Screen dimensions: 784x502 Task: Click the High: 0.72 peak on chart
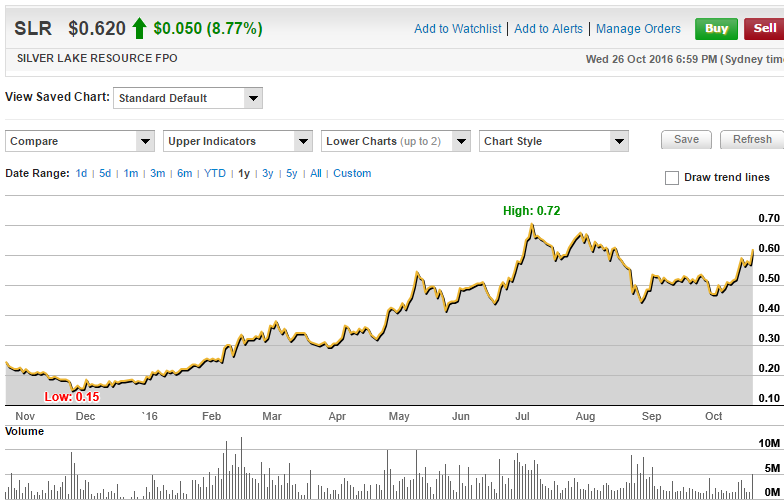532,226
